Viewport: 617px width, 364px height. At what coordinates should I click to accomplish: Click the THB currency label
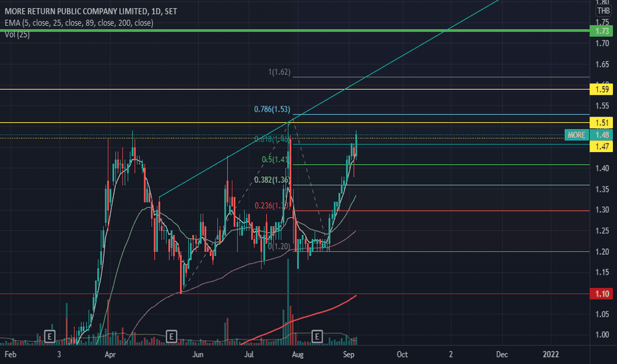pyautogui.click(x=603, y=11)
